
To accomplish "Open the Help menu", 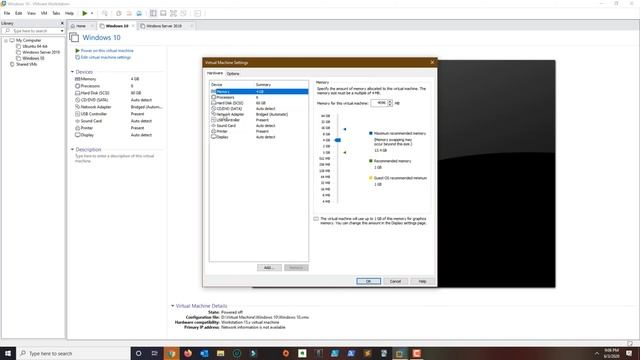I will pyautogui.click(x=69, y=13).
